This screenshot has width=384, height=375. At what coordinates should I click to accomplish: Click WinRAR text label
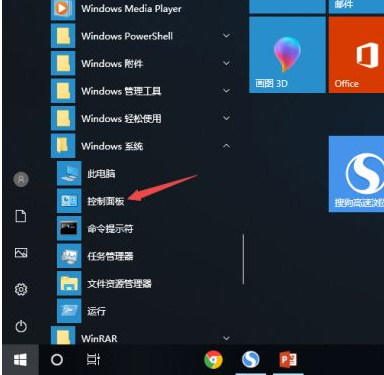[x=99, y=339]
